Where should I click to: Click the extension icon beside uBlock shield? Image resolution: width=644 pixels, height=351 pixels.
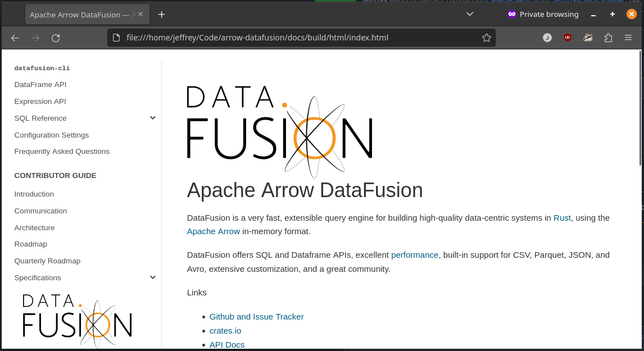pyautogui.click(x=588, y=38)
